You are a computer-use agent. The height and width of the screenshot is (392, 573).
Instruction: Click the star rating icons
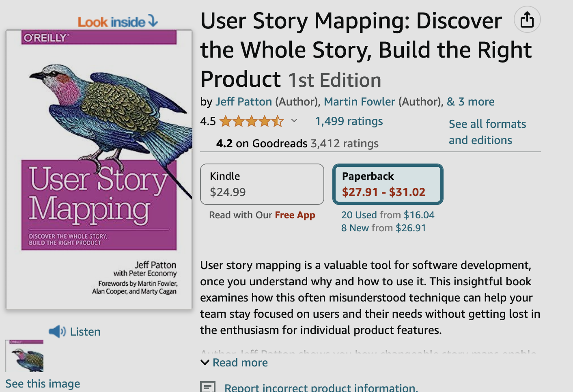coord(252,121)
